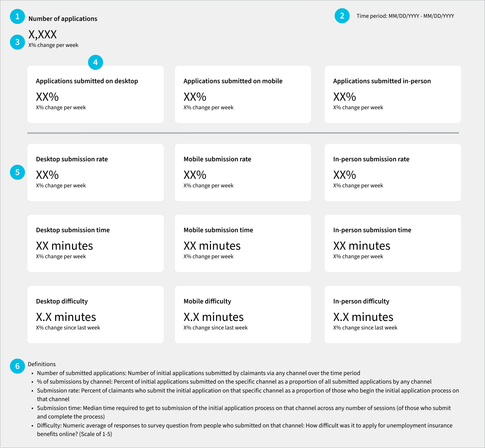
Task: Click the Time period date range text
Action: point(405,16)
